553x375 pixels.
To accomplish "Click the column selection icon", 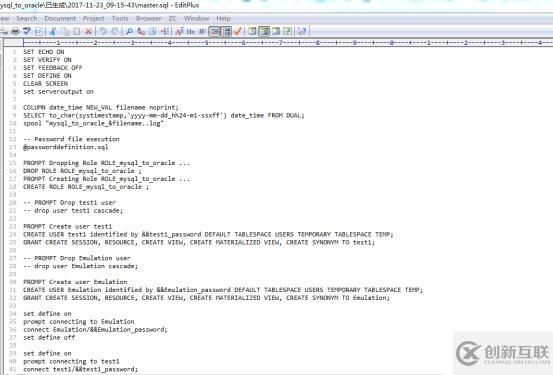I will [x=202, y=31].
